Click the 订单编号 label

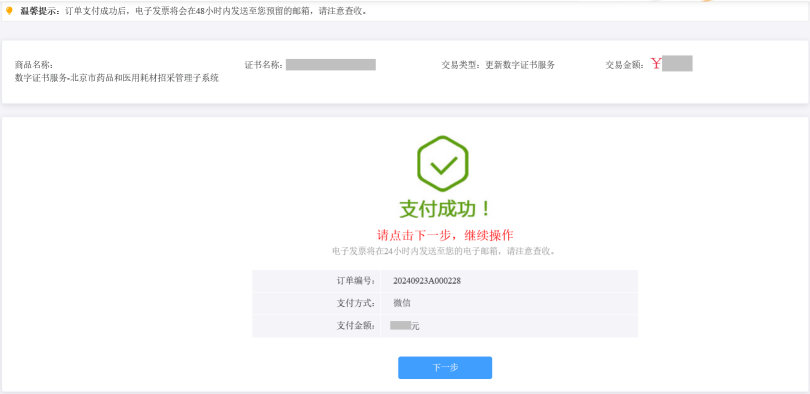[x=355, y=281]
